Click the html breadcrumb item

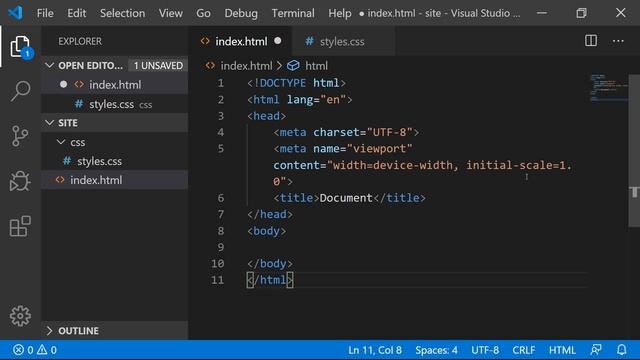pyautogui.click(x=316, y=66)
